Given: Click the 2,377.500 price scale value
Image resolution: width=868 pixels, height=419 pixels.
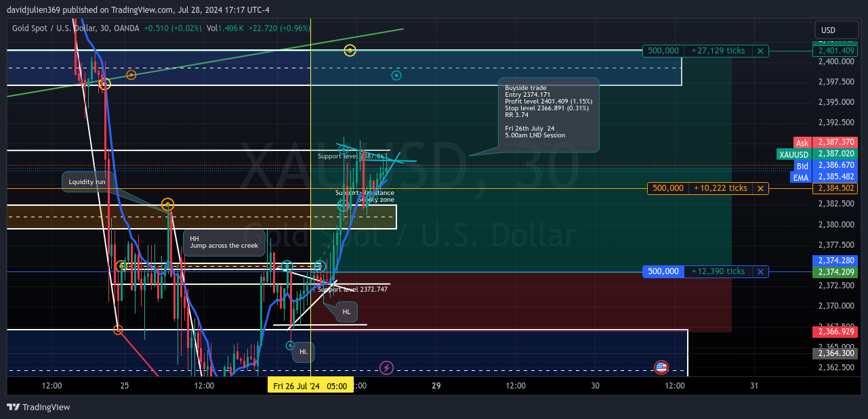Looking at the screenshot, I should click(x=835, y=245).
